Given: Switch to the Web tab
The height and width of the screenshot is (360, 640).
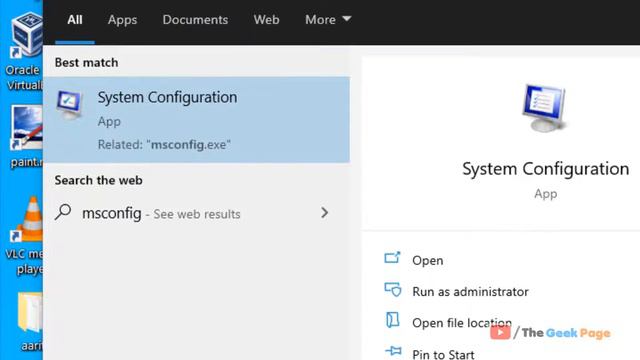Looking at the screenshot, I should point(266,20).
